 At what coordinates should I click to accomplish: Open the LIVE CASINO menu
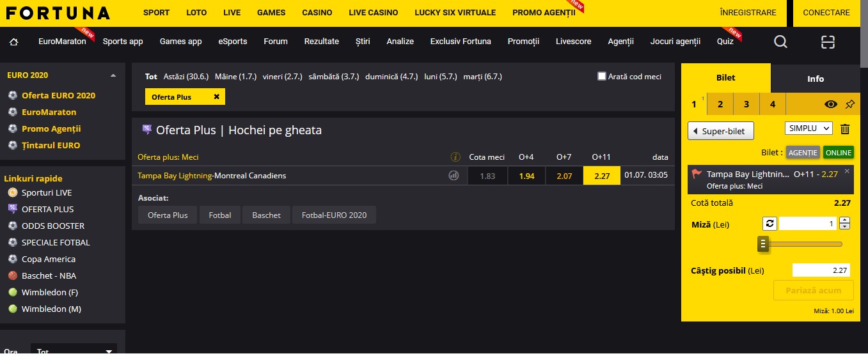[374, 13]
